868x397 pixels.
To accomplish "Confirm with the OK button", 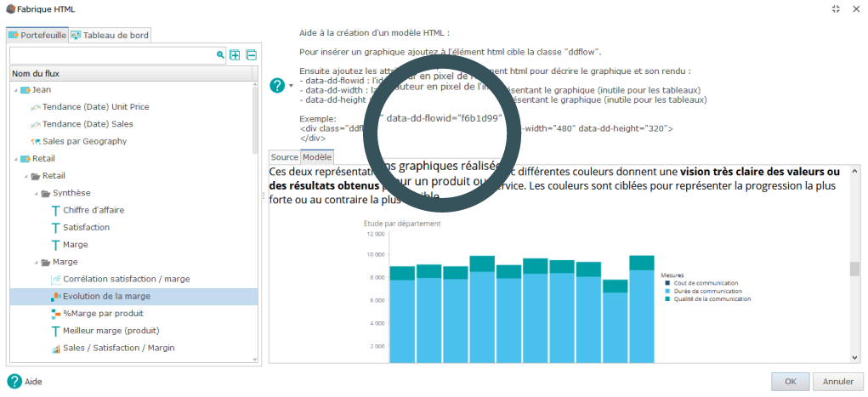I will pos(791,382).
